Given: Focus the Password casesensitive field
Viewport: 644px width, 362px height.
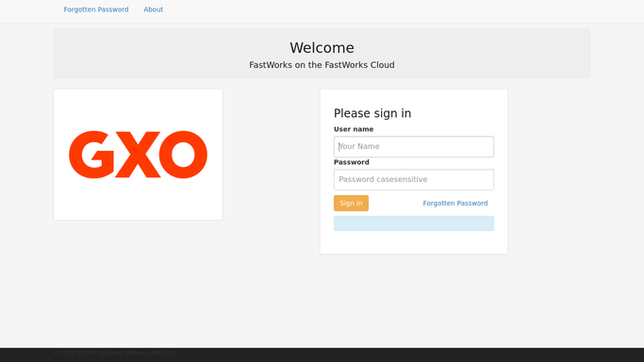Looking at the screenshot, I should point(414,179).
